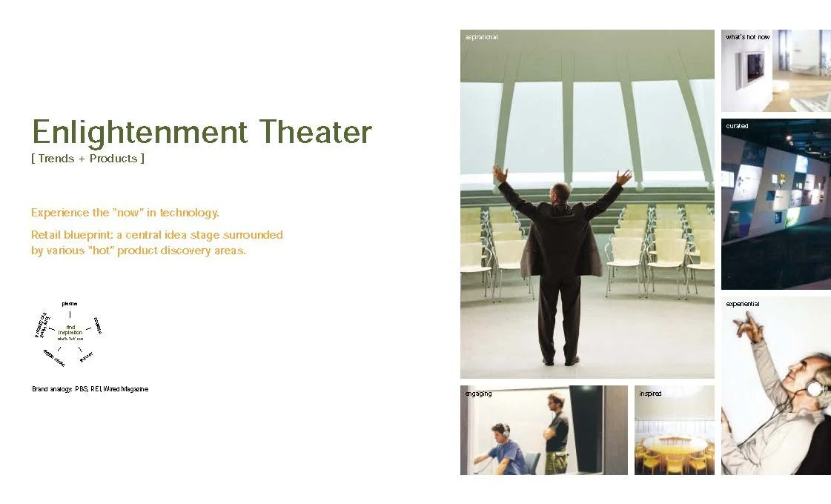This screenshot has width=831, height=504.
Task: Click the "what's hot now" caption label
Action: click(748, 37)
